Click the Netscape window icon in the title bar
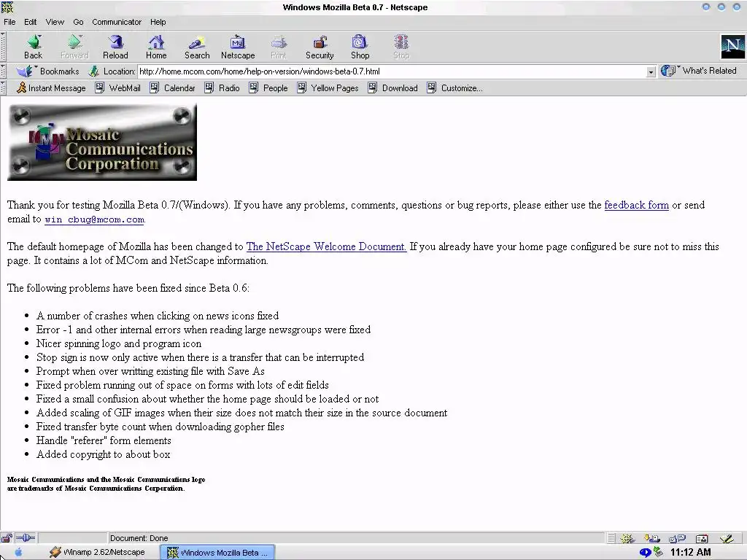 click(7, 7)
